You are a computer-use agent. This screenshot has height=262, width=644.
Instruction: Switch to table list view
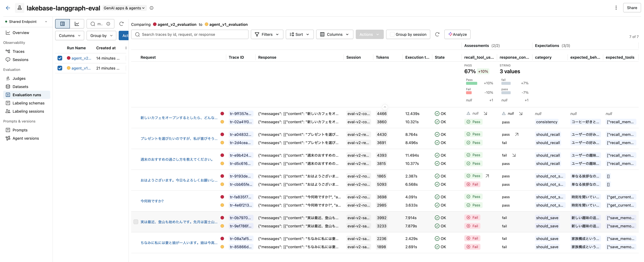pos(62,24)
